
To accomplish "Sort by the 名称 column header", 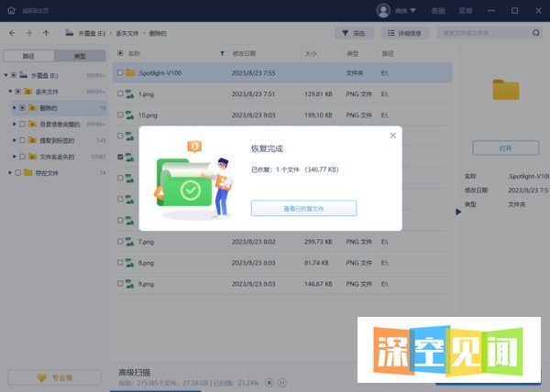I will tap(134, 54).
